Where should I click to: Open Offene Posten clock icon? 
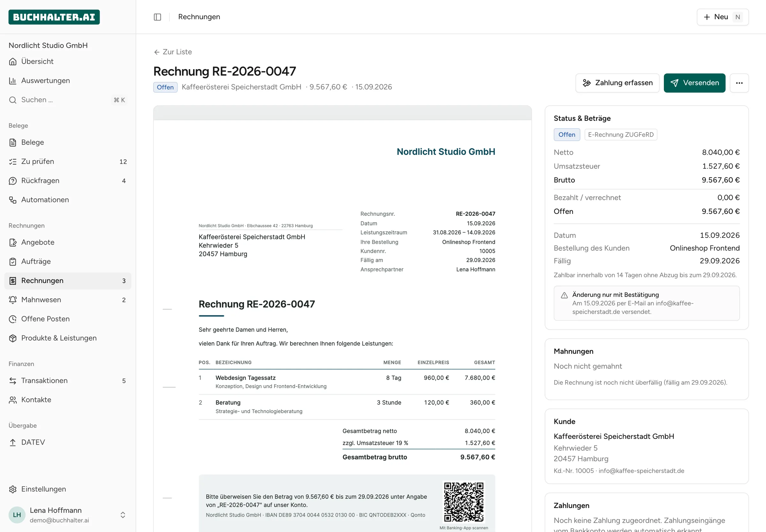[13, 319]
